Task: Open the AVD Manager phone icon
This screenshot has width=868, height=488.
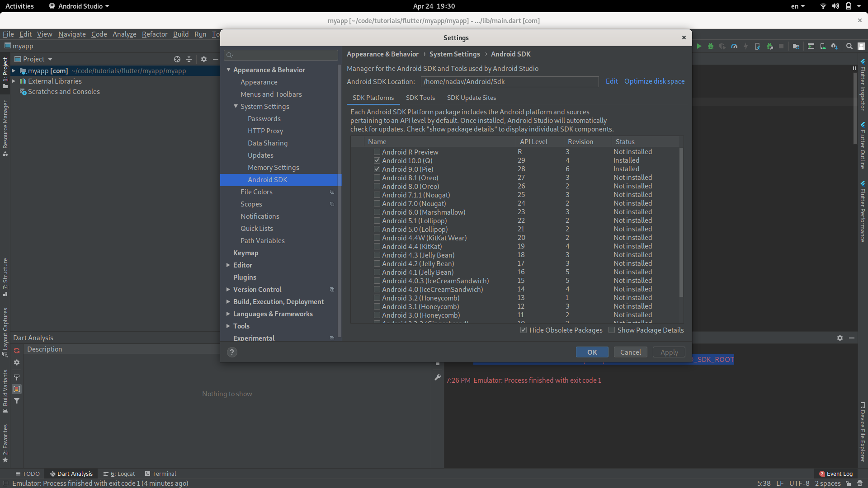Action: (x=823, y=46)
